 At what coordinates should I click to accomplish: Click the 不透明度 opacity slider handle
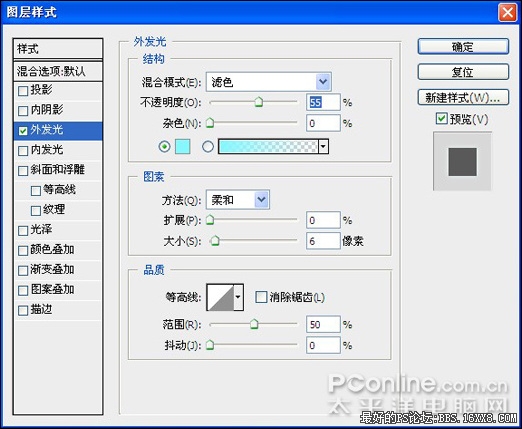(258, 102)
